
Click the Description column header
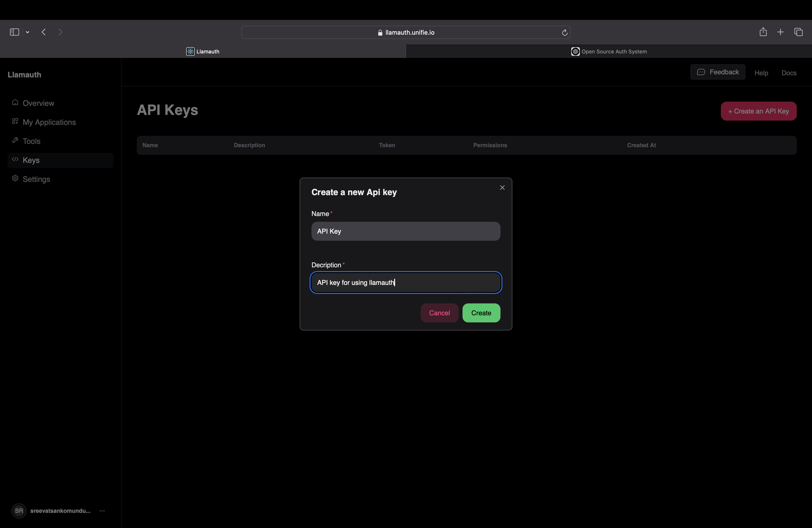(249, 145)
